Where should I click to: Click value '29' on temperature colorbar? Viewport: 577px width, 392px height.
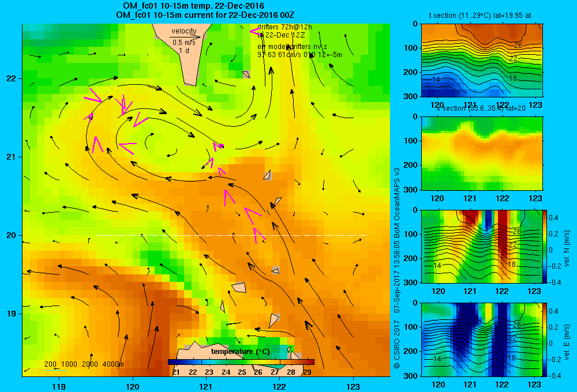pos(308,372)
